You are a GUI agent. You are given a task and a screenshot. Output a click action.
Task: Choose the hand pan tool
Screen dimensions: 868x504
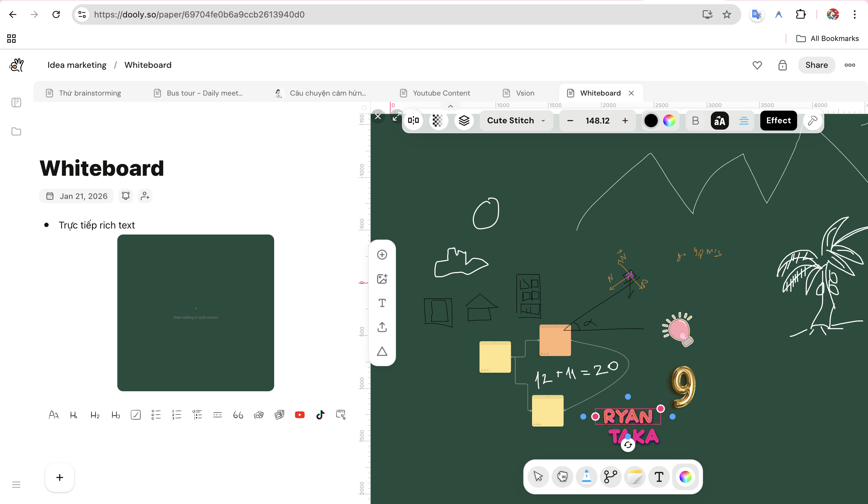pyautogui.click(x=562, y=477)
